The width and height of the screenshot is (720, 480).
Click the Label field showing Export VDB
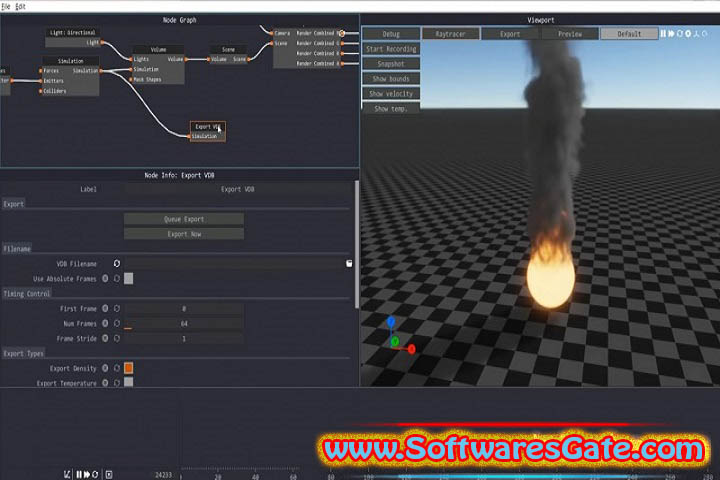point(237,189)
